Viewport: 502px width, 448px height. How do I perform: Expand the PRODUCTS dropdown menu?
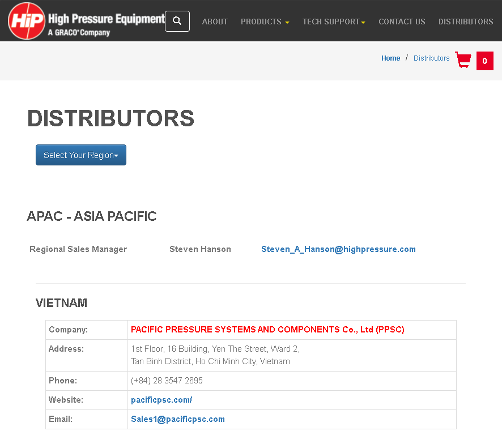point(265,22)
